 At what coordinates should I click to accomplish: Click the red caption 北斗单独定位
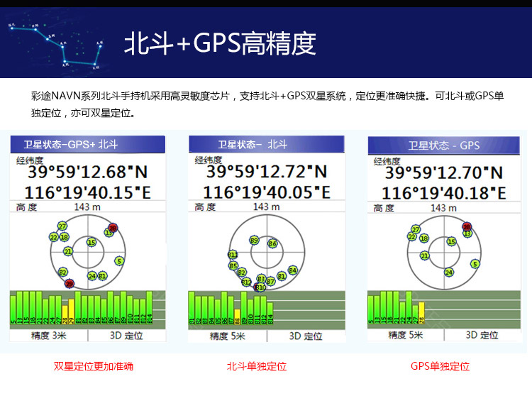tap(257, 366)
